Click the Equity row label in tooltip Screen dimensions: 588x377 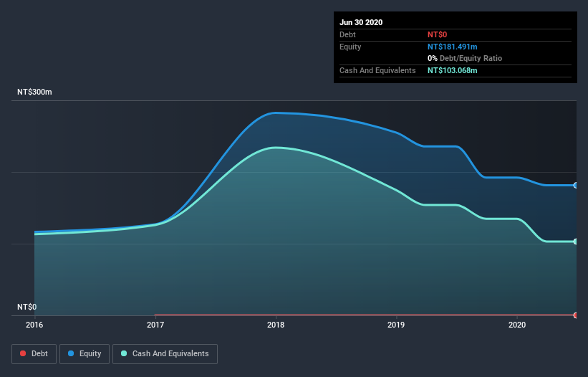pyautogui.click(x=350, y=47)
